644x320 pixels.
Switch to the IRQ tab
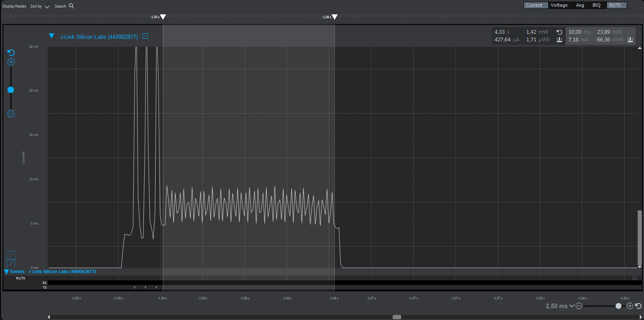pyautogui.click(x=596, y=5)
